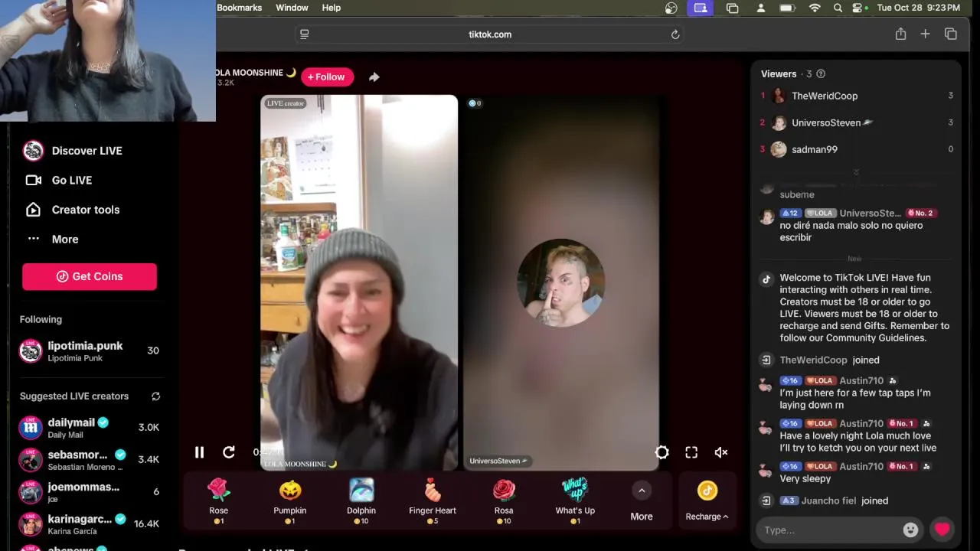
Task: Open Control Center in menu bar
Action: tap(858, 8)
